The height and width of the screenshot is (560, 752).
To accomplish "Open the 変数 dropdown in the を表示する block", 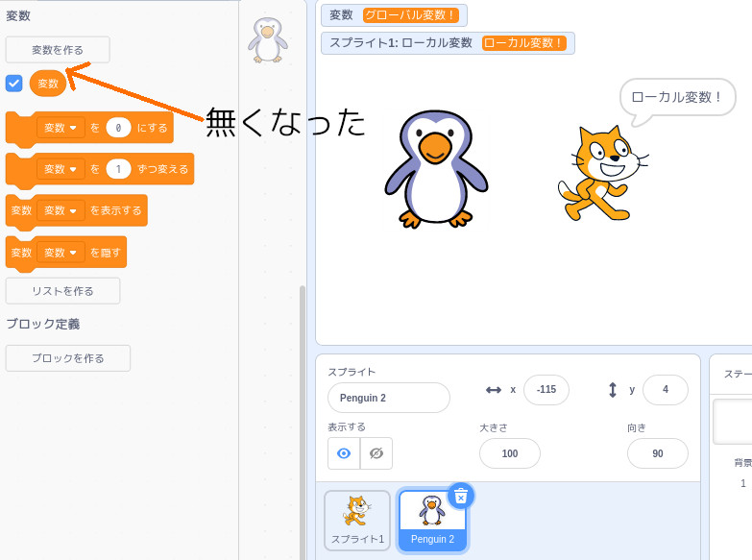I will coord(61,210).
